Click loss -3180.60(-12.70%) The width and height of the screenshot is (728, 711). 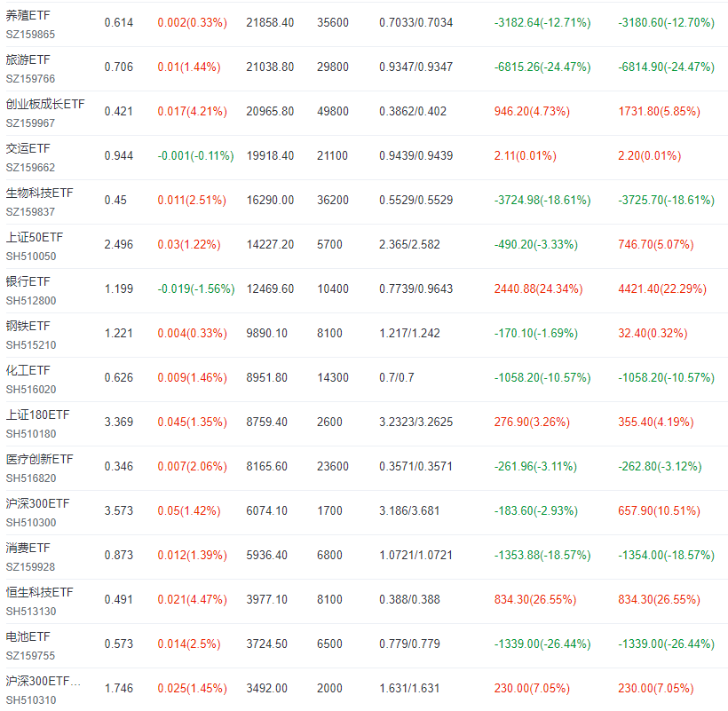666,23
